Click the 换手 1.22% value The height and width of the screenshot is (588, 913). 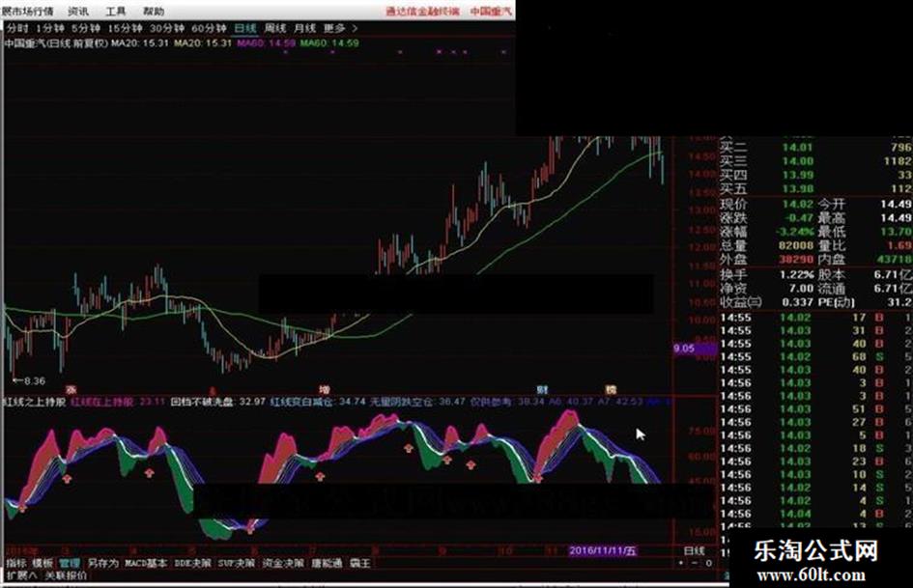click(x=796, y=274)
